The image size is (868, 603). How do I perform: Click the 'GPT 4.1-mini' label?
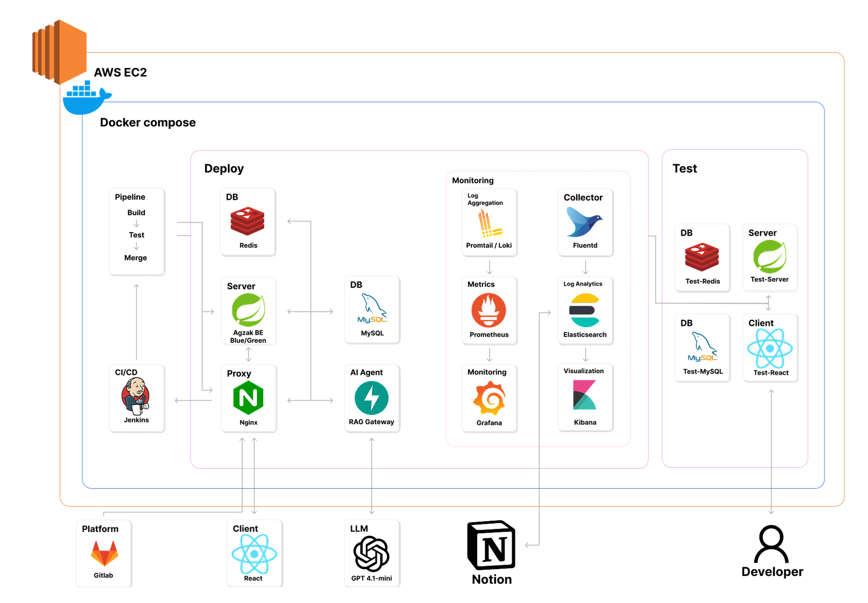point(371,578)
